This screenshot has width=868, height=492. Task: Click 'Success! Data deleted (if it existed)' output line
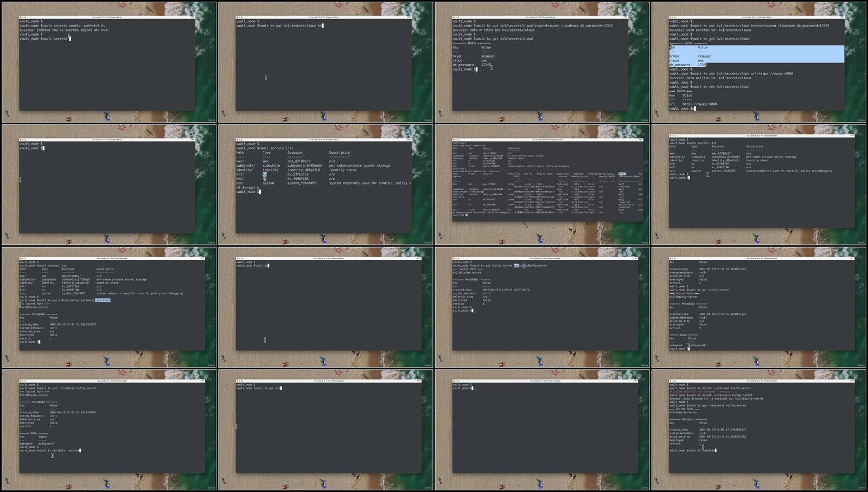click(716, 399)
